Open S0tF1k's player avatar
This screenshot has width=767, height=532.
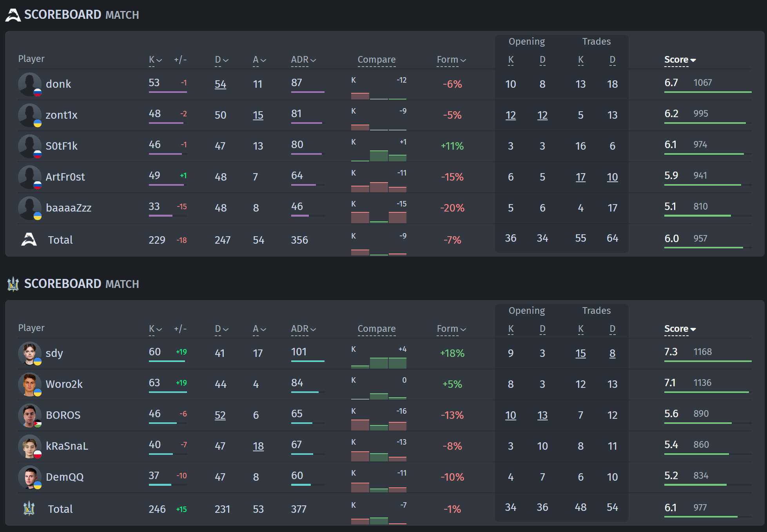coord(30,146)
